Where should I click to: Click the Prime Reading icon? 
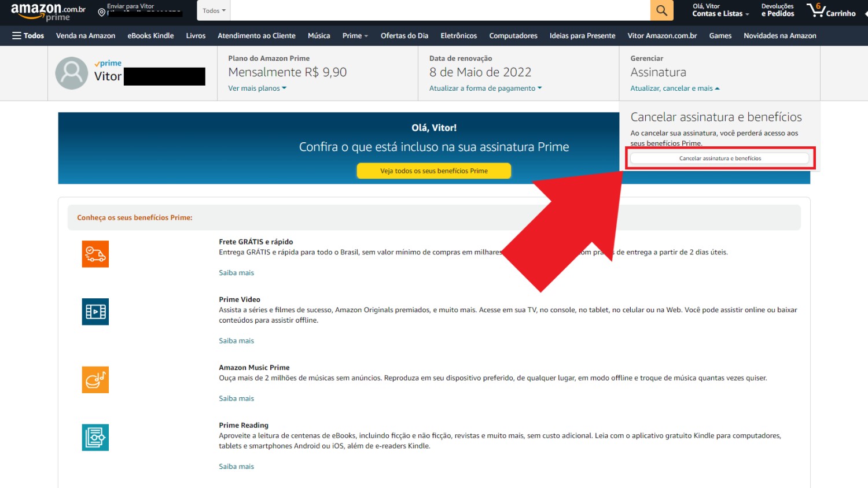95,438
